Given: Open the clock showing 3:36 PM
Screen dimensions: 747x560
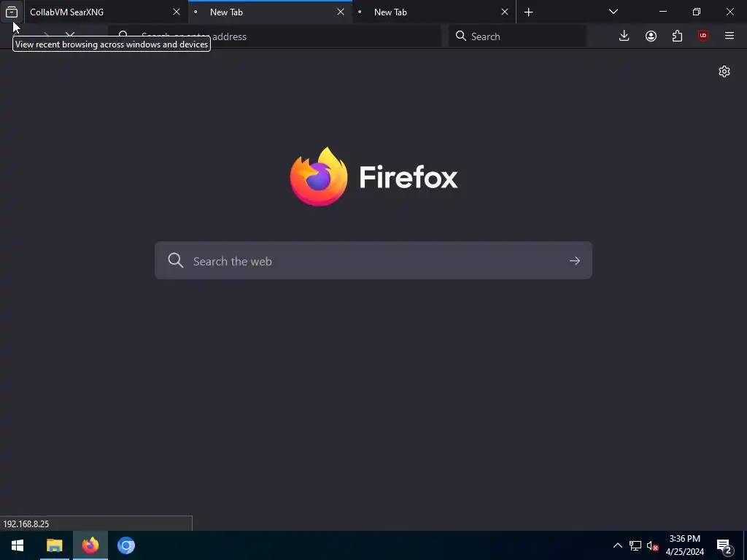Looking at the screenshot, I should coord(684,545).
